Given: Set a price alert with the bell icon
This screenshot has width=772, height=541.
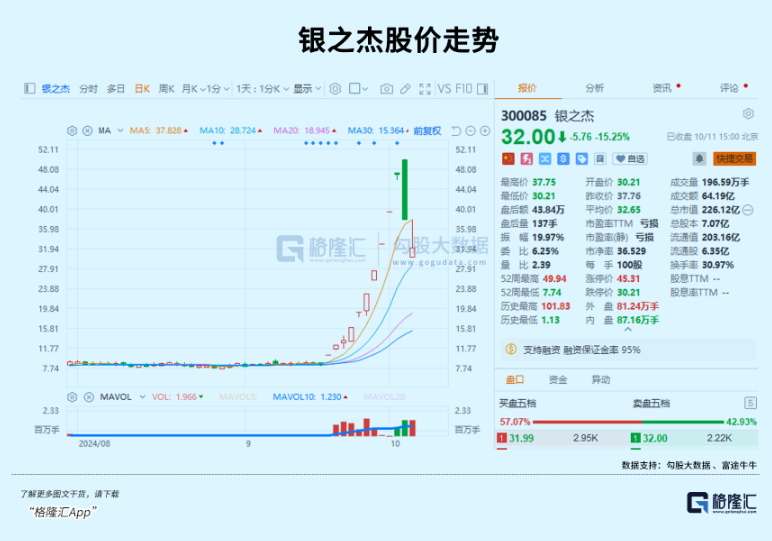Looking at the screenshot, I should [699, 159].
